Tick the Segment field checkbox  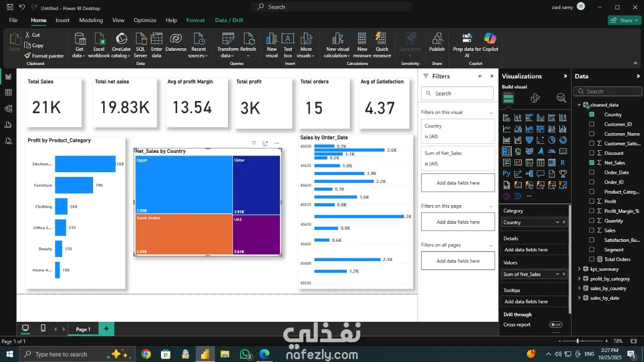coord(592,250)
